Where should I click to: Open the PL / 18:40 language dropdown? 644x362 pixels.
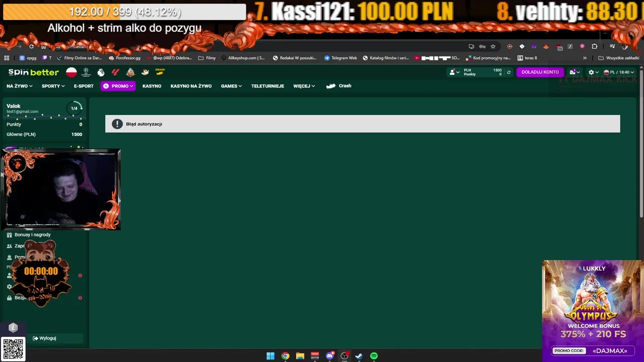click(x=619, y=72)
